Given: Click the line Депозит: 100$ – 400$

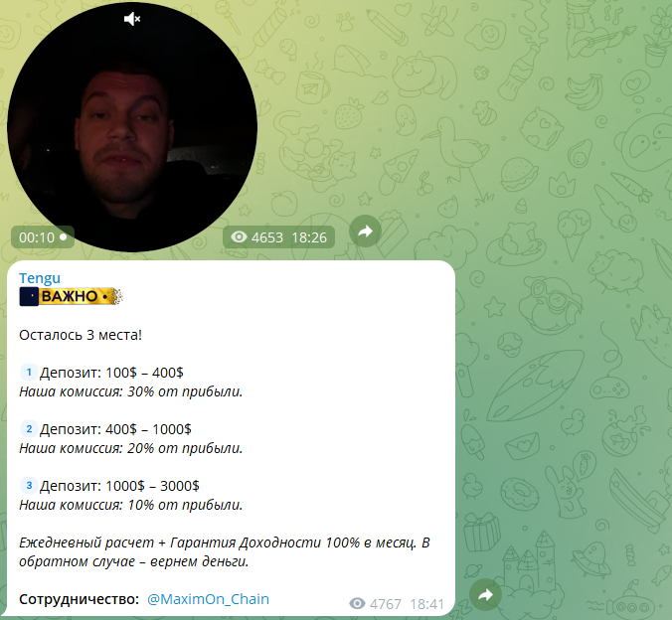Looking at the screenshot, I should coord(111,373).
